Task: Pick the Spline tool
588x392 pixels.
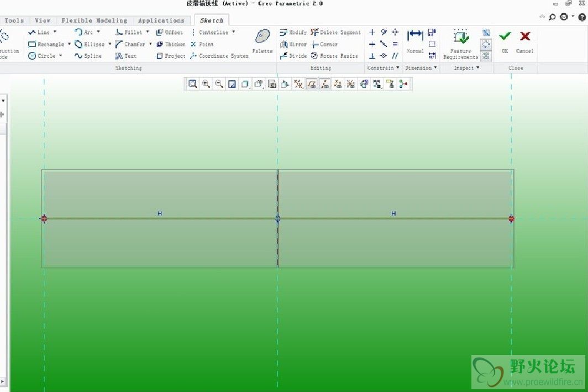Action: [x=88, y=56]
